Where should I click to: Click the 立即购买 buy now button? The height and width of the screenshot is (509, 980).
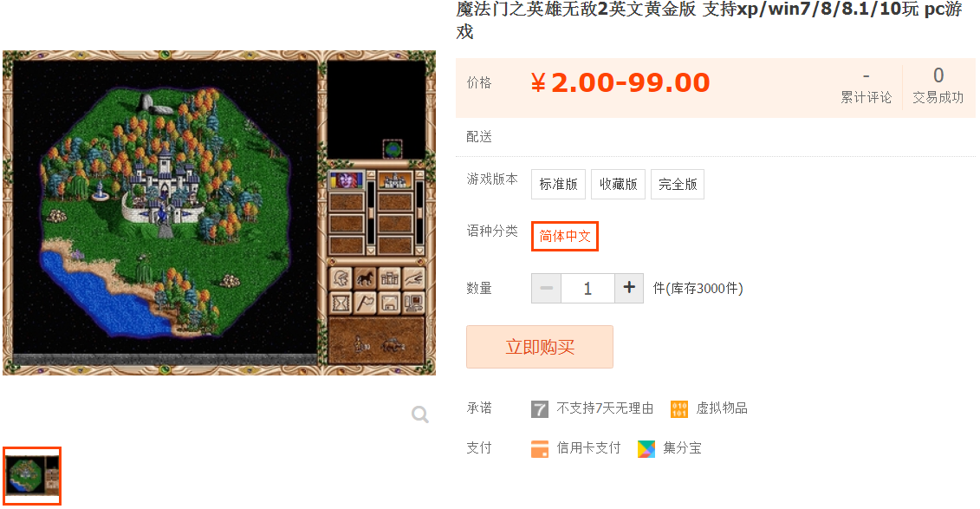click(x=539, y=347)
